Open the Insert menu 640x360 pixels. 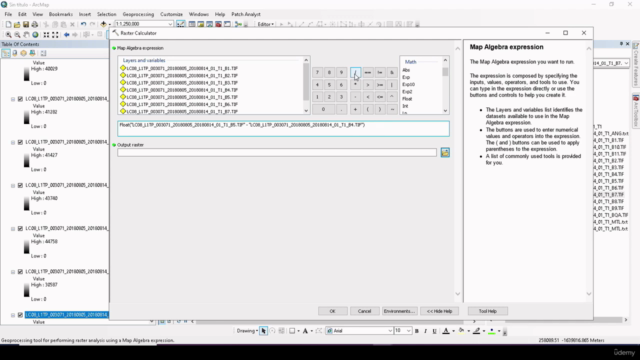tap(85, 14)
